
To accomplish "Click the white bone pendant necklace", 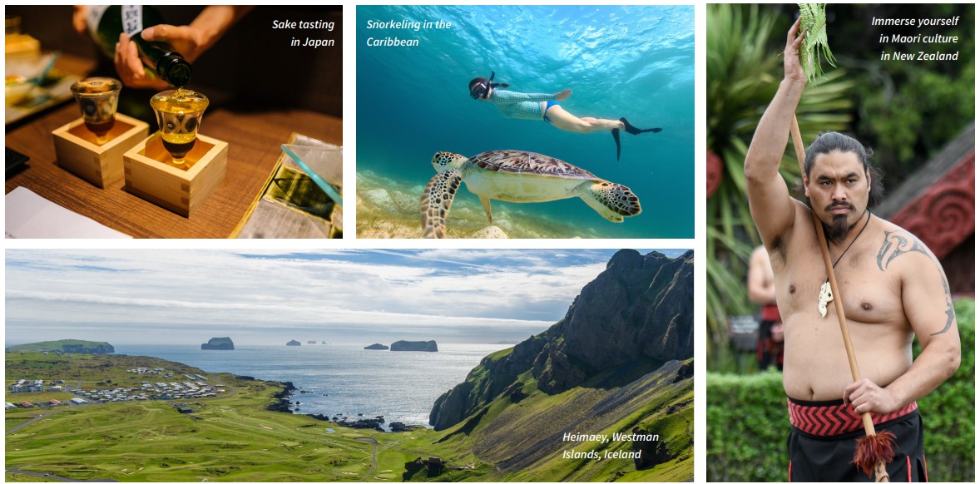I will point(825,299).
